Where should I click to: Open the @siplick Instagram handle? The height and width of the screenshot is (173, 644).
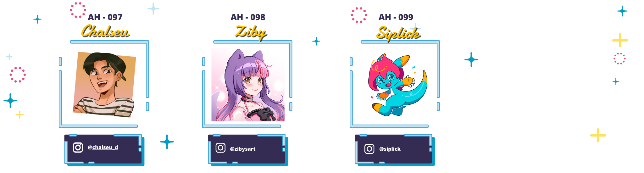[390, 149]
